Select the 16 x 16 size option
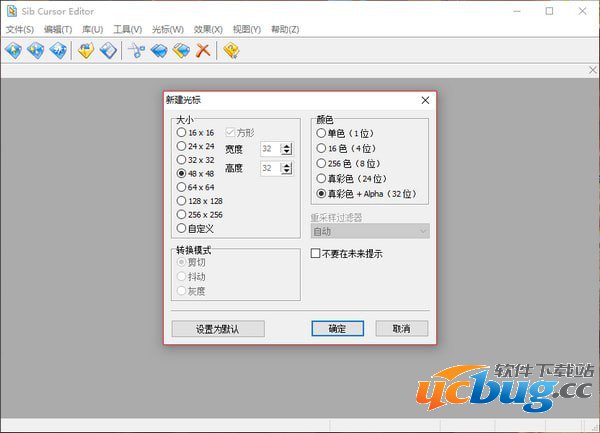The height and width of the screenshot is (433, 600). [196, 133]
